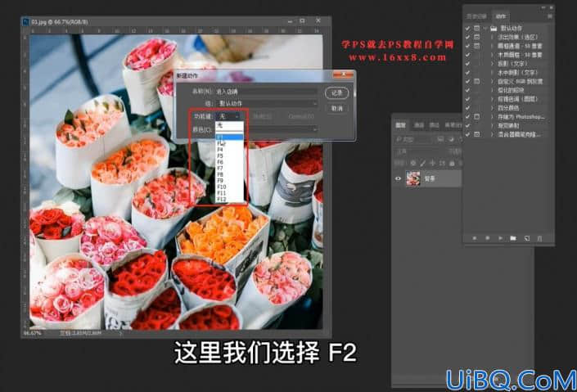The height and width of the screenshot is (392, 577).
Task: Click the 背景 layer thumbnail
Action: coord(412,178)
